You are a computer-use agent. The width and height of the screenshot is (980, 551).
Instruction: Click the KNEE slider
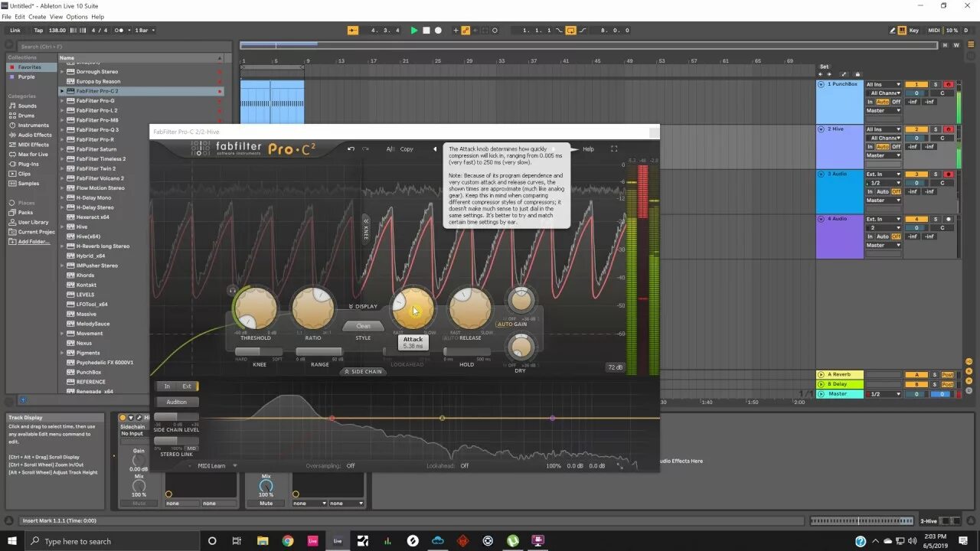(x=260, y=352)
